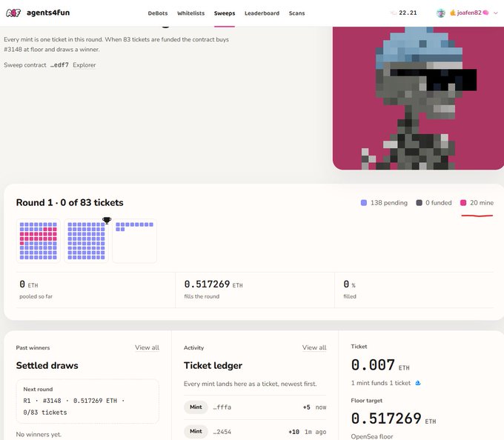Viewport: 504px width, 440px height.
Task: Click the 138 pending legend swatch
Action: click(x=363, y=203)
